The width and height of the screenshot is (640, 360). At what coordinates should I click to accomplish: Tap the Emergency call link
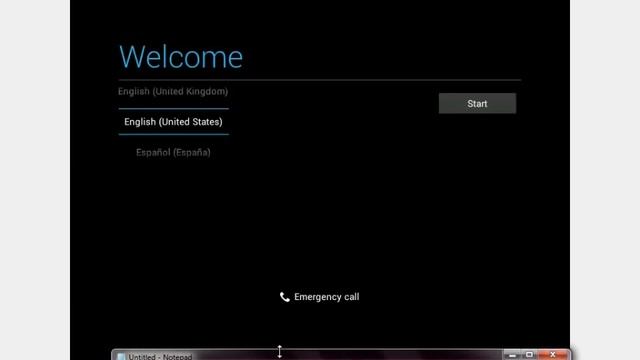pyautogui.click(x=320, y=297)
